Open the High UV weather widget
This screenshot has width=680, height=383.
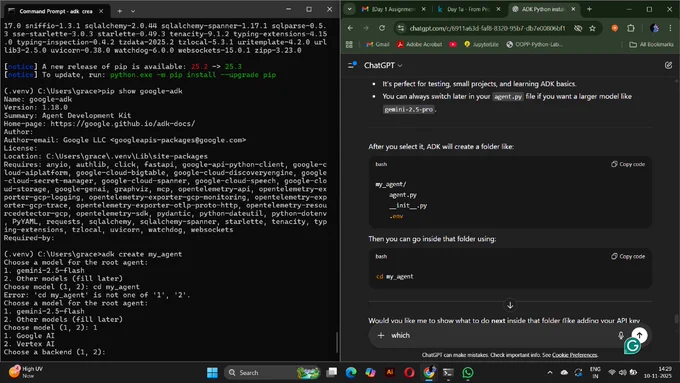tap(27, 372)
